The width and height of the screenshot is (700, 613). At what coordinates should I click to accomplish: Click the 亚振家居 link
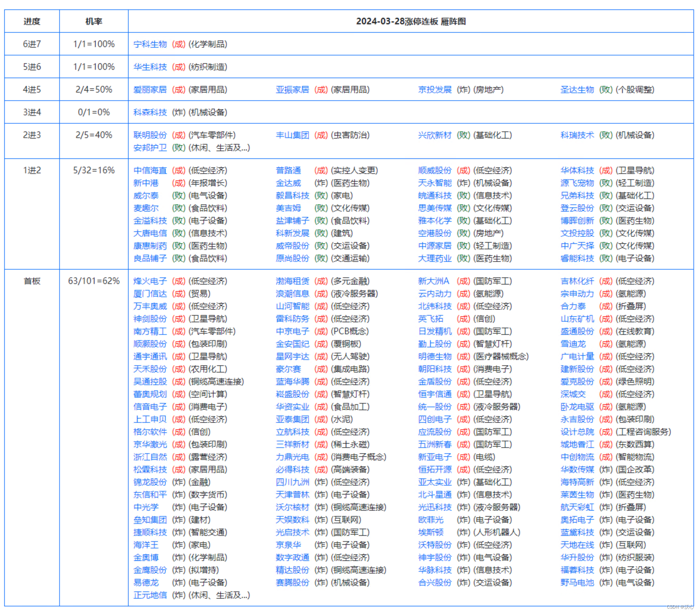point(292,90)
